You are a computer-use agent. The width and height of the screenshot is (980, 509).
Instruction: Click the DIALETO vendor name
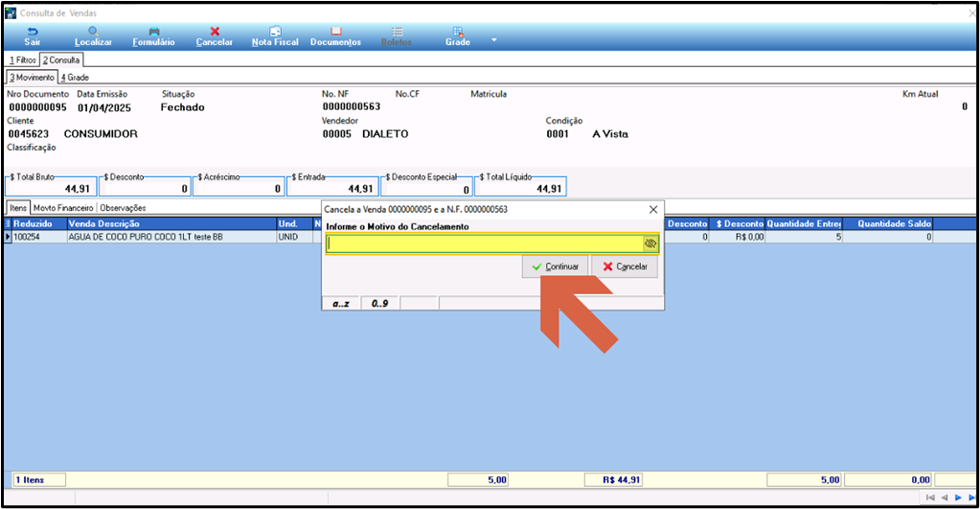coord(385,134)
